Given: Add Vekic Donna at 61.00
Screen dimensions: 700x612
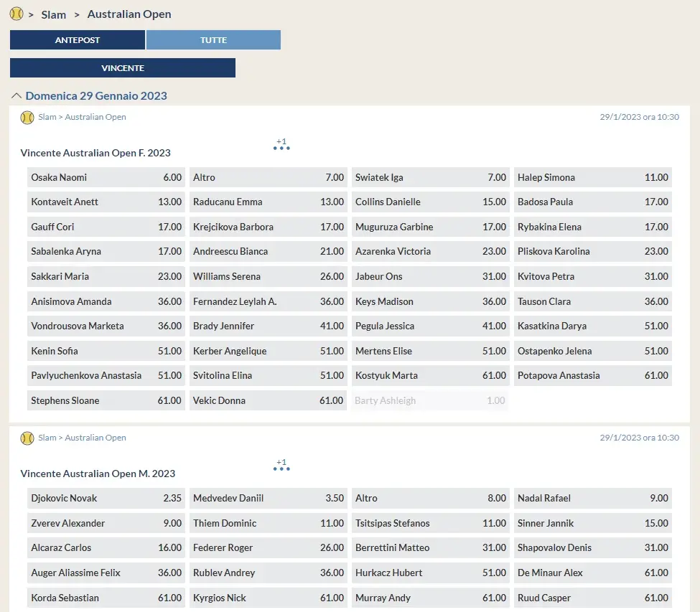Looking at the screenshot, I should (x=269, y=400).
